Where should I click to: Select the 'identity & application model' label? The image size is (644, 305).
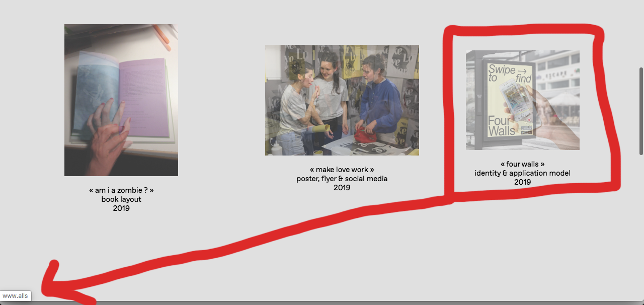(523, 173)
